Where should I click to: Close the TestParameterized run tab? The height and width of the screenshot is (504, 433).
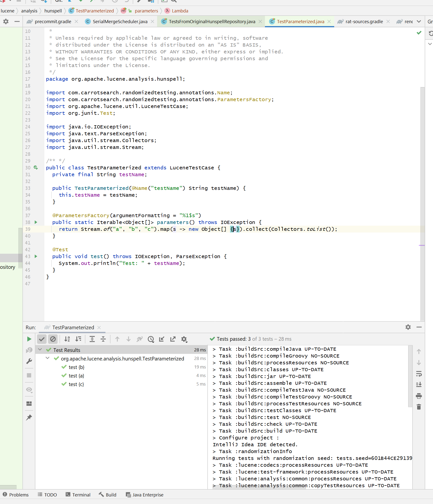pyautogui.click(x=99, y=327)
